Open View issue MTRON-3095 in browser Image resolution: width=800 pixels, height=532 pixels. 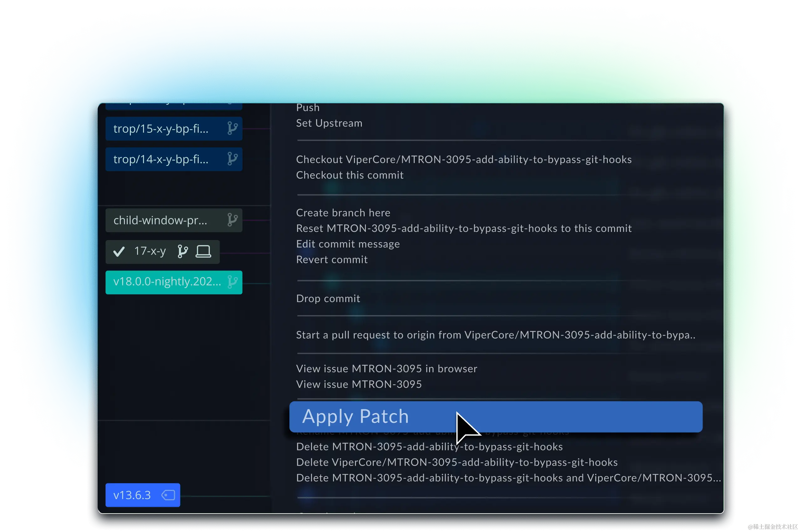point(387,369)
